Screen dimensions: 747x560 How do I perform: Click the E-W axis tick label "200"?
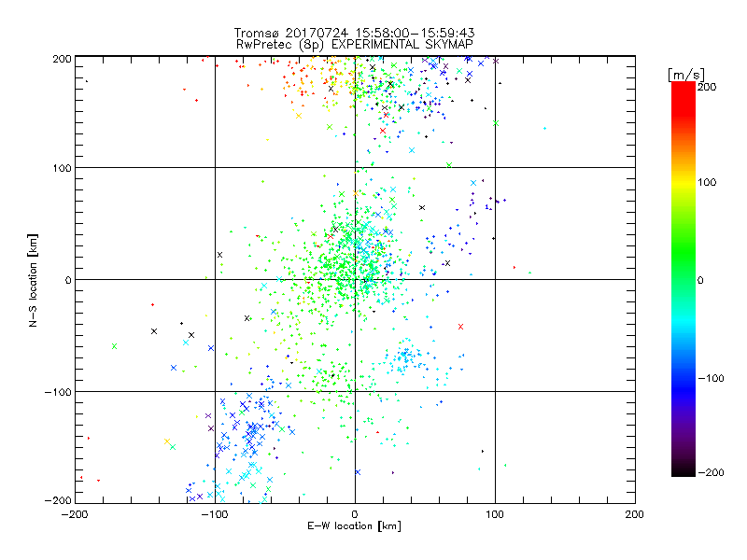[635, 514]
